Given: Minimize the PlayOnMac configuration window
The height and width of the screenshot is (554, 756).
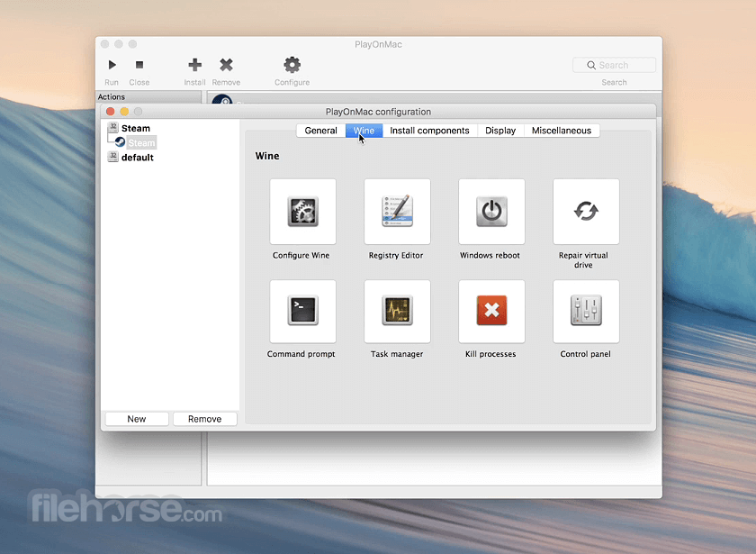Looking at the screenshot, I should pos(124,112).
